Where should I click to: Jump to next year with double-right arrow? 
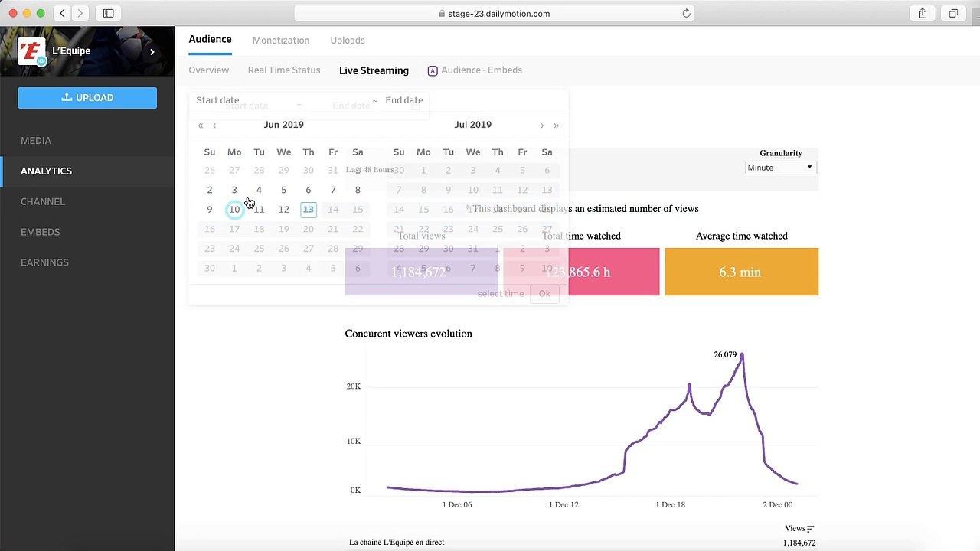point(556,126)
